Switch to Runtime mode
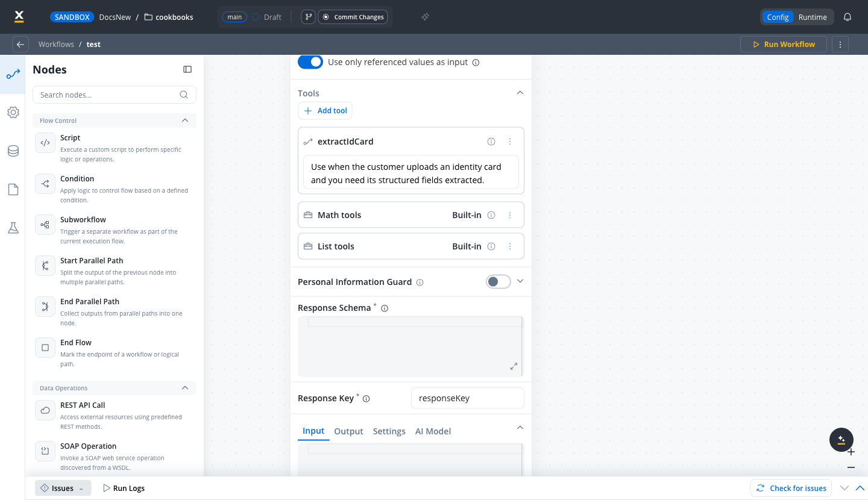 [x=813, y=17]
